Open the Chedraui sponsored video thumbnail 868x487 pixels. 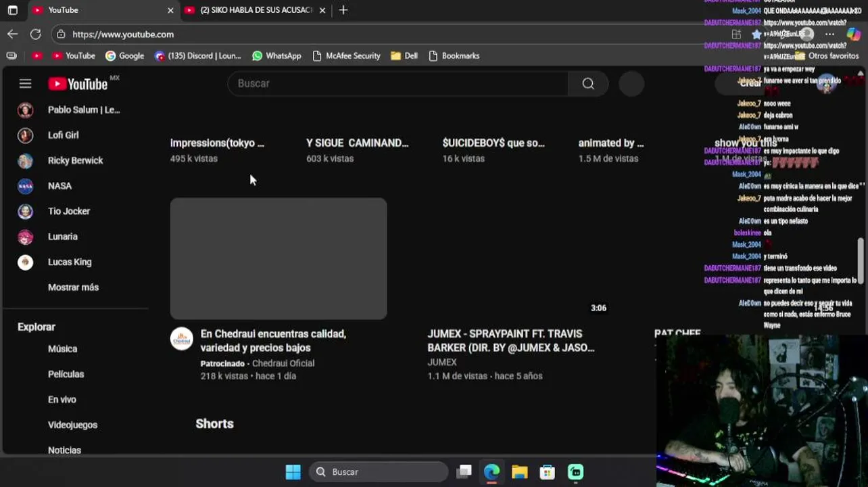coord(279,258)
